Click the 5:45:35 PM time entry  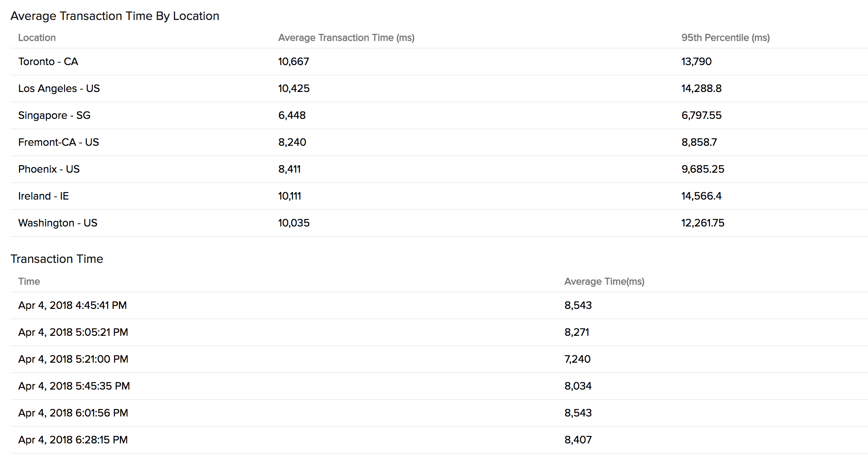tap(74, 386)
